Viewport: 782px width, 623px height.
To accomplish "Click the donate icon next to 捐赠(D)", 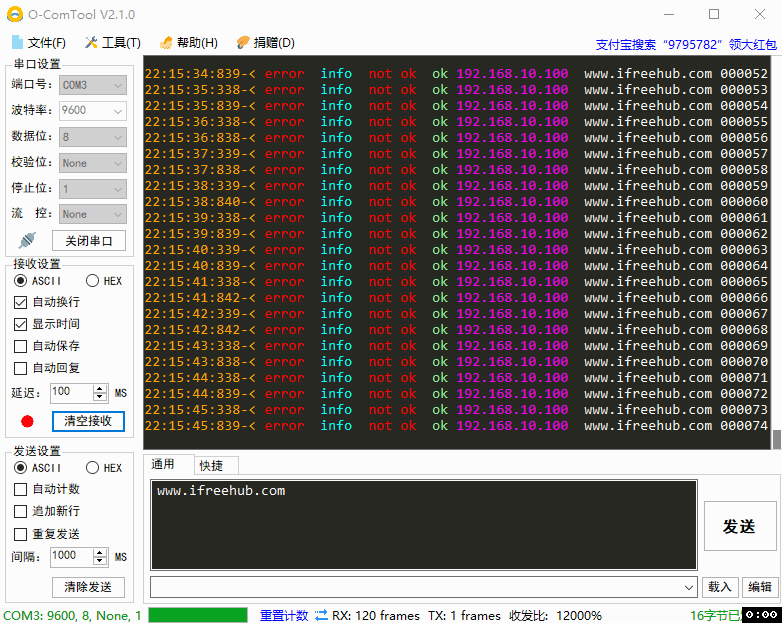I will [x=243, y=42].
